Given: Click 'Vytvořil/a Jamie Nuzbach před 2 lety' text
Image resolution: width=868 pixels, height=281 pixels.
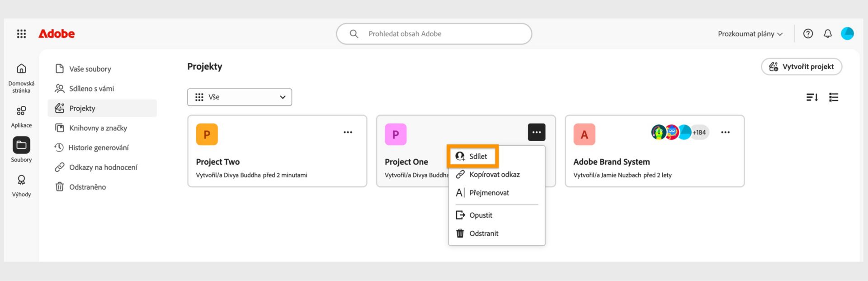Looking at the screenshot, I should 623,175.
